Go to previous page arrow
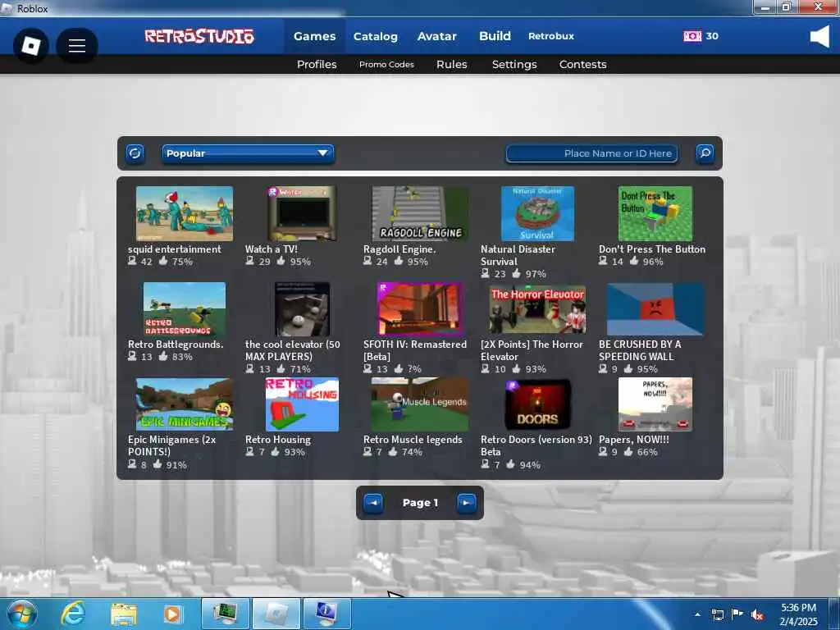The width and height of the screenshot is (840, 630). coord(373,503)
